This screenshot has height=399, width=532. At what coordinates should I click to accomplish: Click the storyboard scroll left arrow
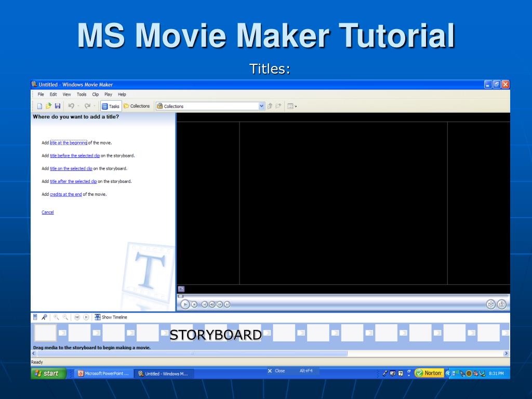pos(34,353)
